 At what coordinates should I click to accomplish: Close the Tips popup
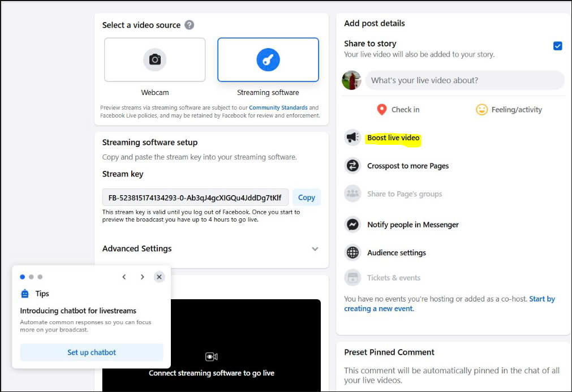pos(159,277)
